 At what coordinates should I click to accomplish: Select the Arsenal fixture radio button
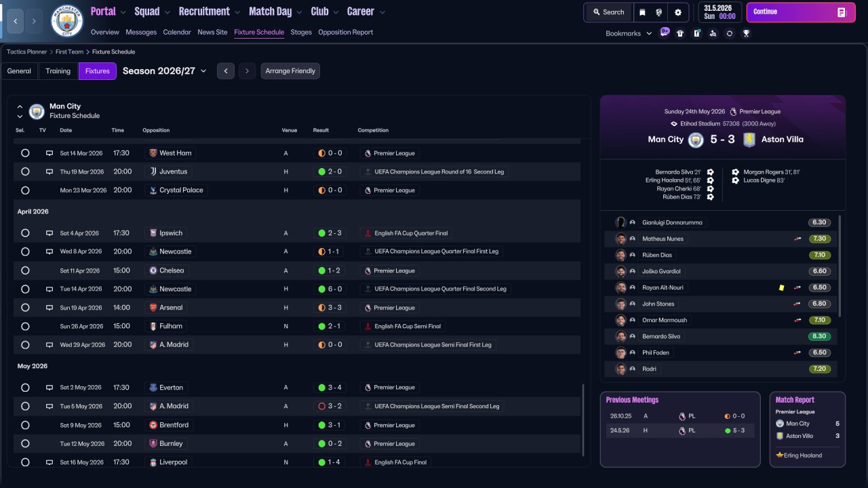[25, 308]
